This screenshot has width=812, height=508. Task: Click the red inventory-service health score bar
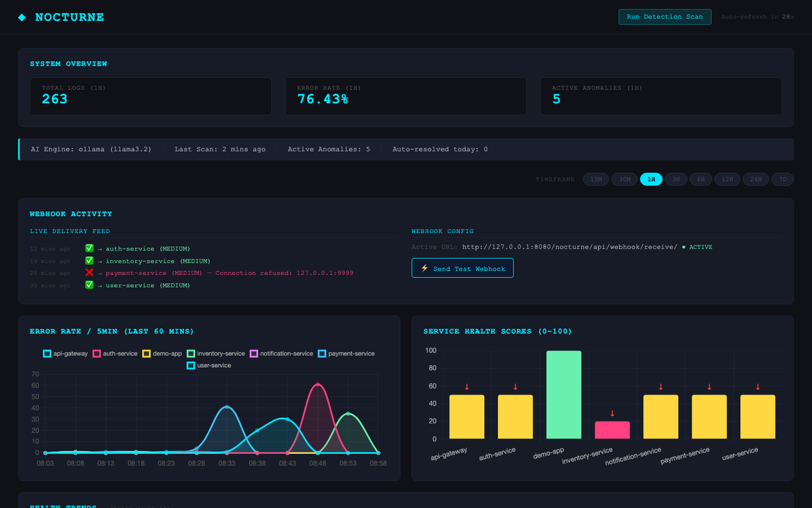[612, 430]
